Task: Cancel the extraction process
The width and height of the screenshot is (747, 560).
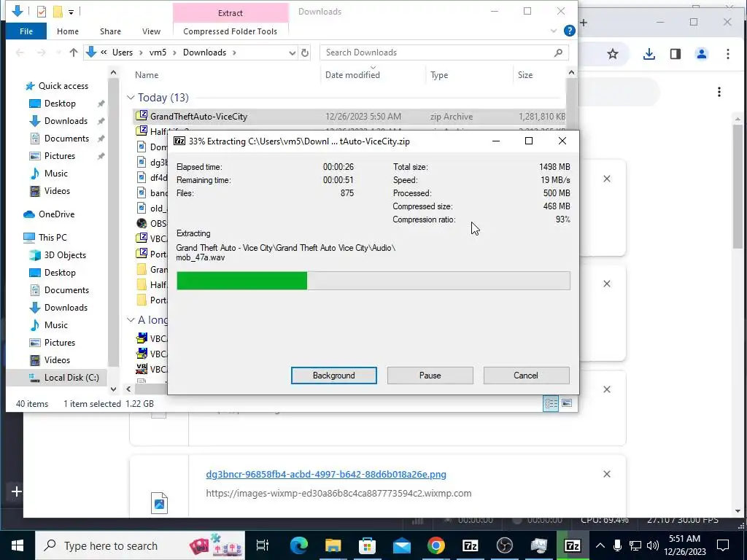Action: (526, 376)
